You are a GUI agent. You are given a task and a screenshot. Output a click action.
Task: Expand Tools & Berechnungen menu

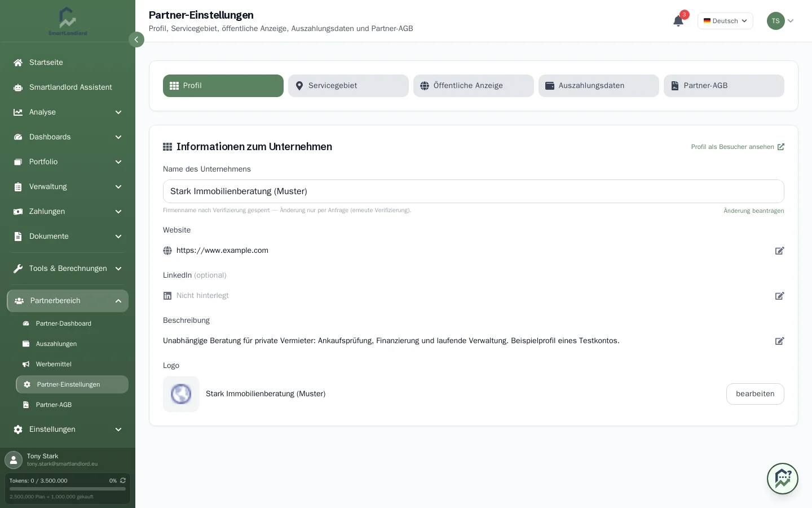coord(68,269)
